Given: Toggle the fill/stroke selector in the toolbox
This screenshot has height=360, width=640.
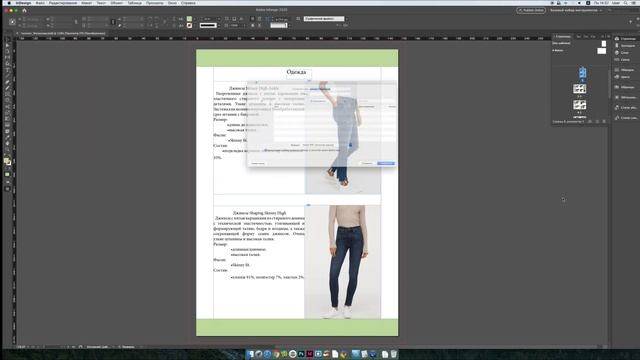Looking at the screenshot, I should (x=7, y=161).
